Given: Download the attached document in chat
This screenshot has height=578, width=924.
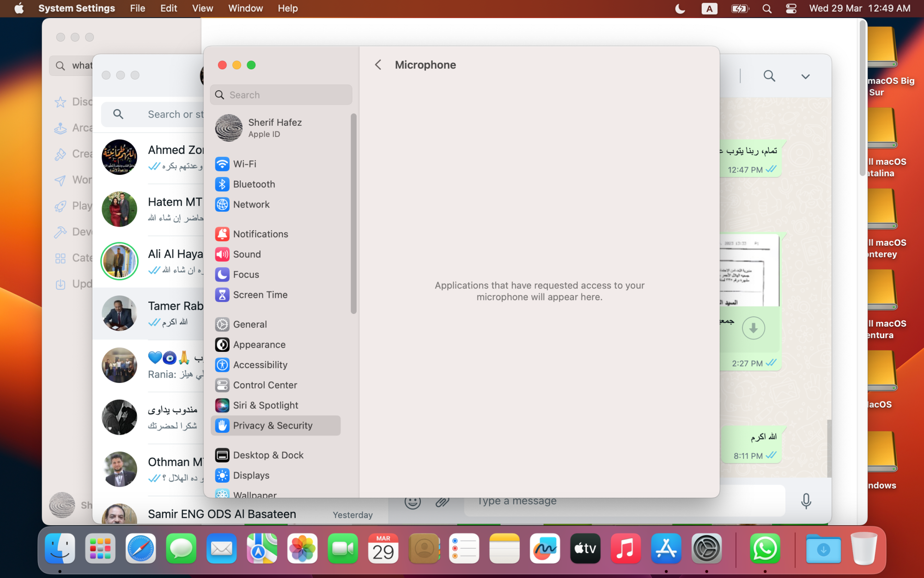Looking at the screenshot, I should click(x=753, y=328).
